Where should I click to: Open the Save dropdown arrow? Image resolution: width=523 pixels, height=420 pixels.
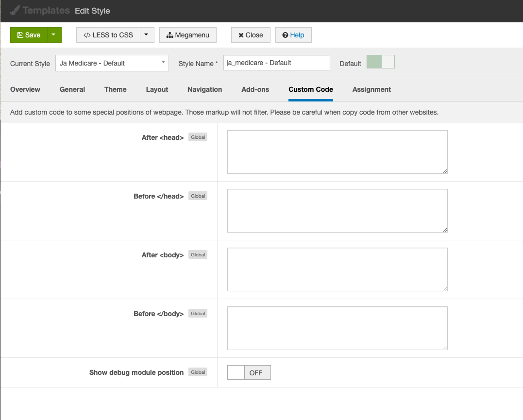[x=54, y=35]
